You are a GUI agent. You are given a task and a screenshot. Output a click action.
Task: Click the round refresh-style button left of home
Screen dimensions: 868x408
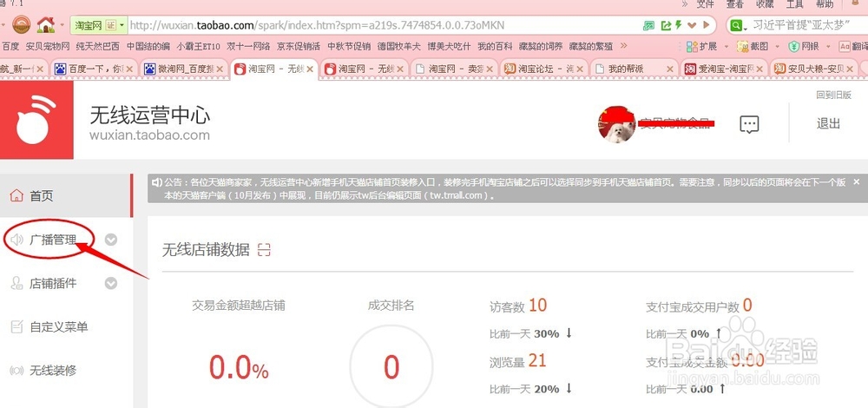click(21, 24)
